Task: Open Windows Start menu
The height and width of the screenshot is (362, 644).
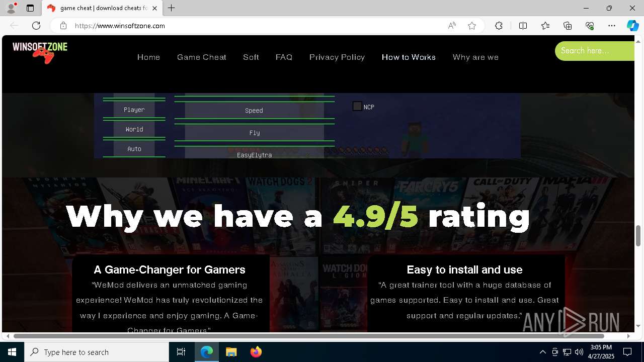Action: point(12,352)
